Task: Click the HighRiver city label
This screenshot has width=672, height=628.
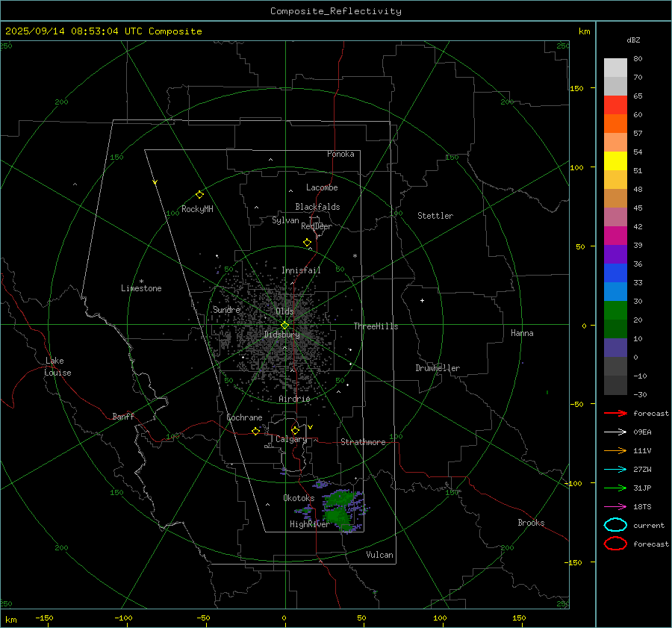Action: [x=309, y=524]
